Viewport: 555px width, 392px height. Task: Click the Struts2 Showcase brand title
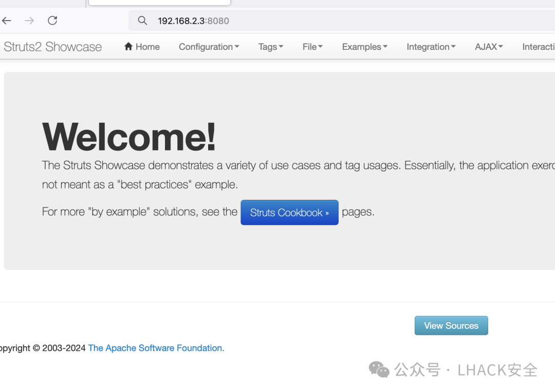[53, 47]
